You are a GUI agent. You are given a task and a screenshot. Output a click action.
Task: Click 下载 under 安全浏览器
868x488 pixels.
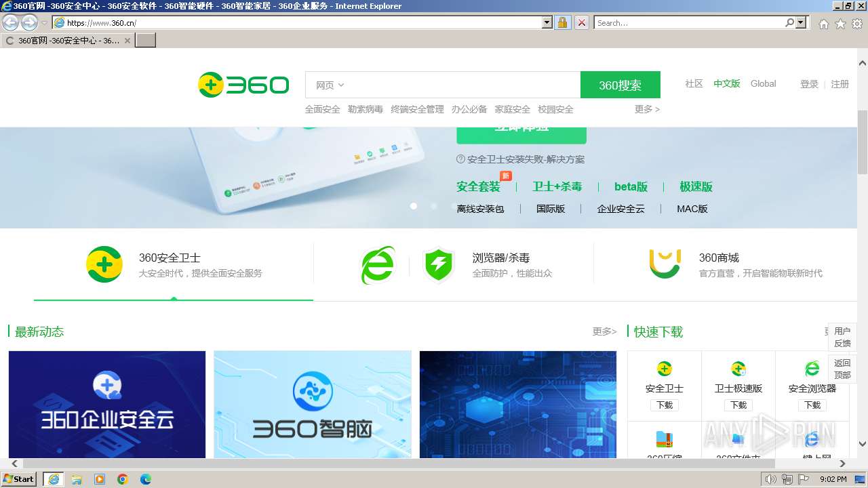coord(812,405)
